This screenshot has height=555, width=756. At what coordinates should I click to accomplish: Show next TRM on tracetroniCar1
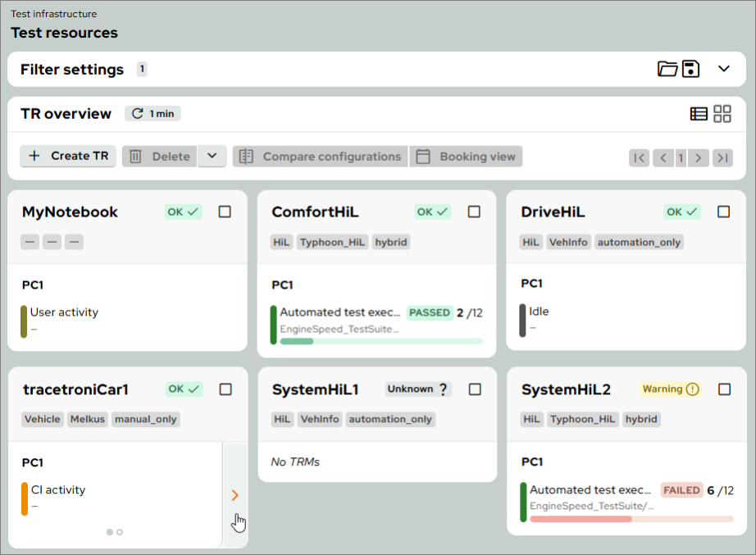pos(235,495)
